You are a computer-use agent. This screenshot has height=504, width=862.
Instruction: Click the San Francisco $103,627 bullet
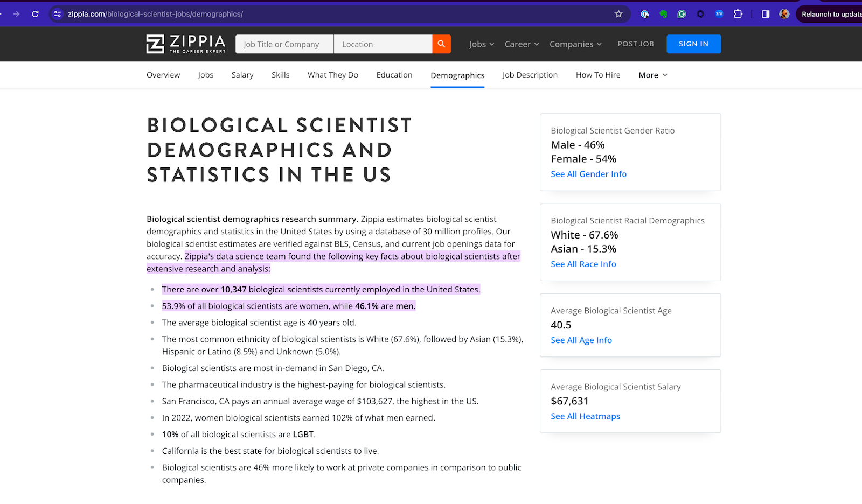click(x=320, y=401)
